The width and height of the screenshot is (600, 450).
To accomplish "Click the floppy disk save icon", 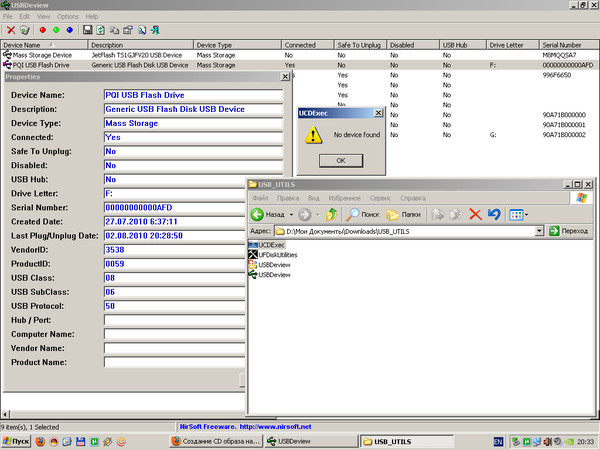I will 88,30.
